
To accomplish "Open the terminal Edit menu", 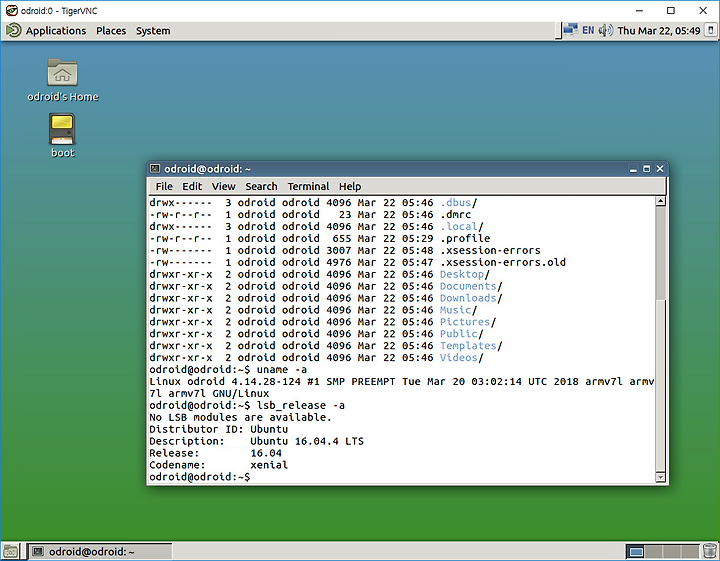I will (192, 186).
